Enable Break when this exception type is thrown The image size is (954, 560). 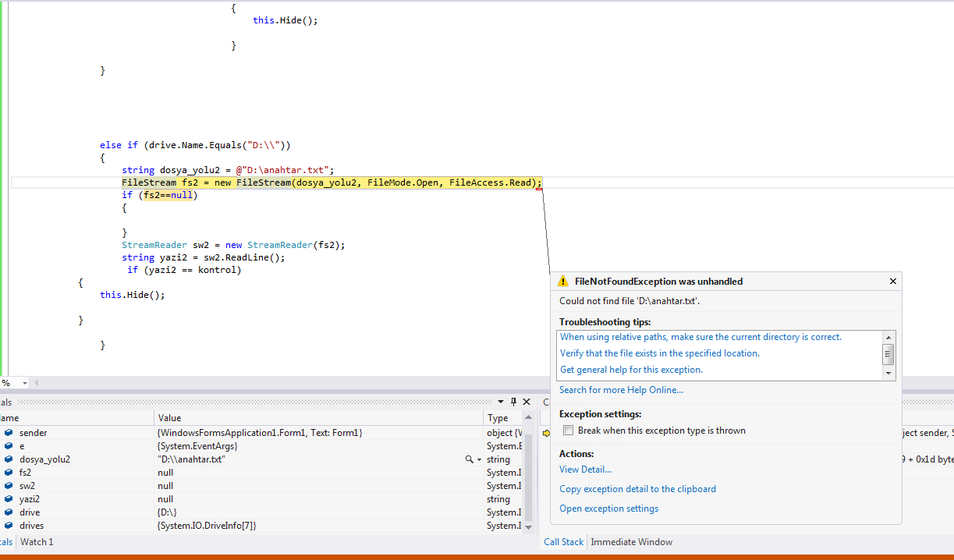coord(569,431)
